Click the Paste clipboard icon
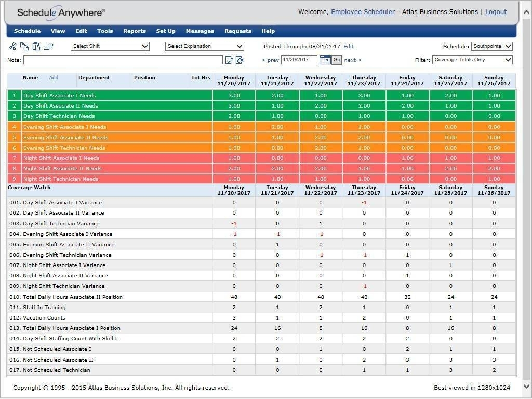 [36, 47]
